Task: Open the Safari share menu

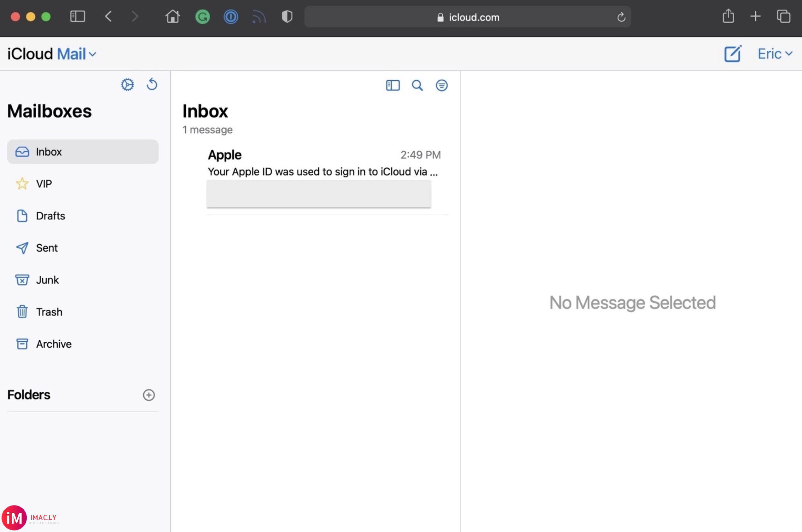Action: coord(728,16)
